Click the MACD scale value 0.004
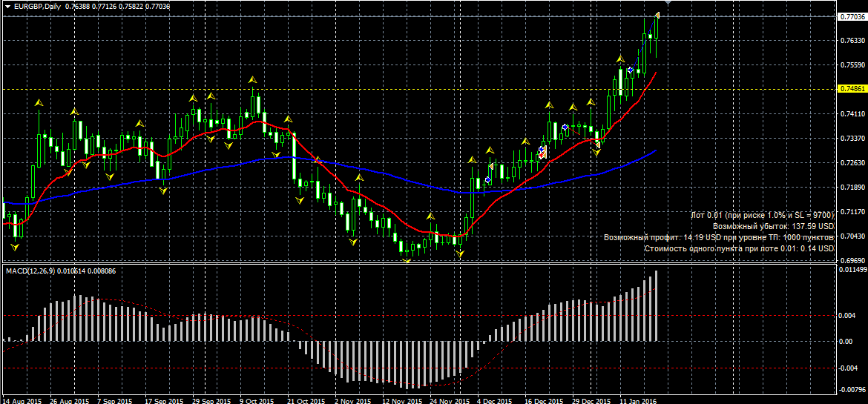This screenshot has height=404, width=868. (x=847, y=316)
